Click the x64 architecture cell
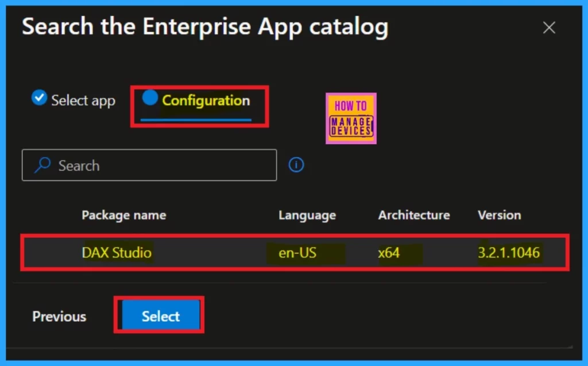The height and width of the screenshot is (366, 588). point(389,253)
